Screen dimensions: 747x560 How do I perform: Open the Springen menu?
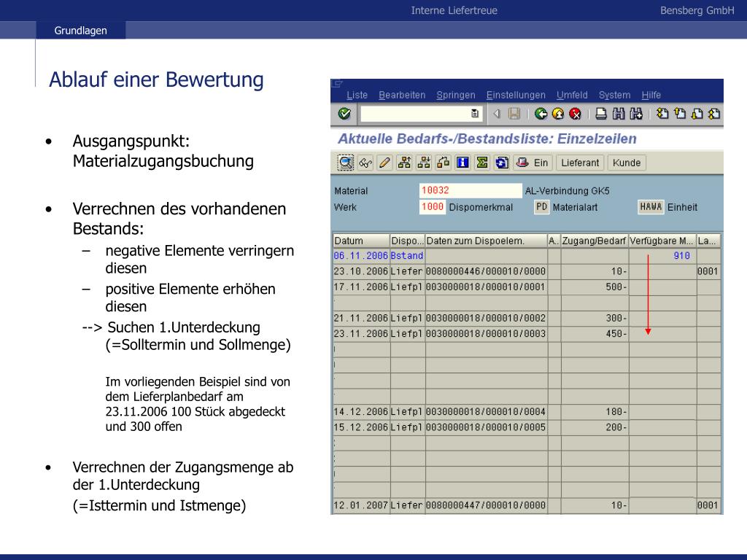coord(456,95)
